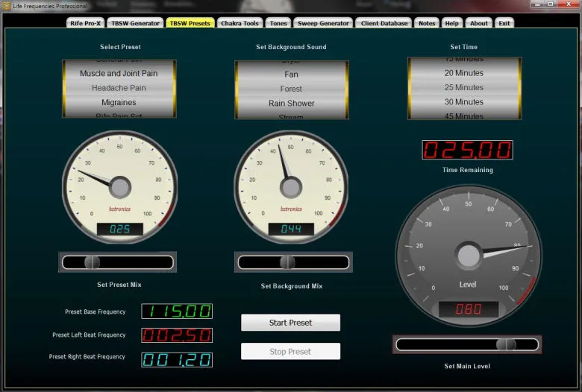582x392 pixels.
Task: Click the Exit tab
Action: point(504,23)
